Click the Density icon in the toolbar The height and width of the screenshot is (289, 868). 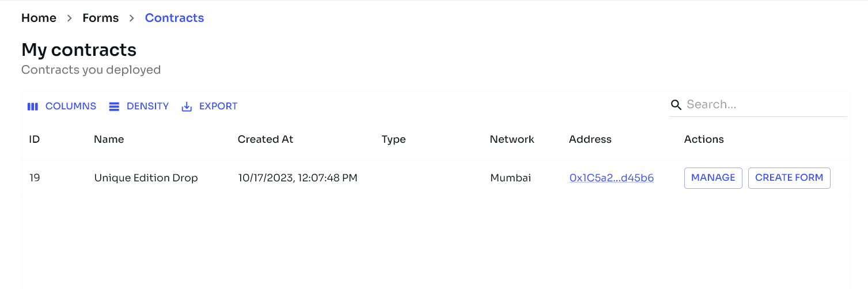point(114,107)
